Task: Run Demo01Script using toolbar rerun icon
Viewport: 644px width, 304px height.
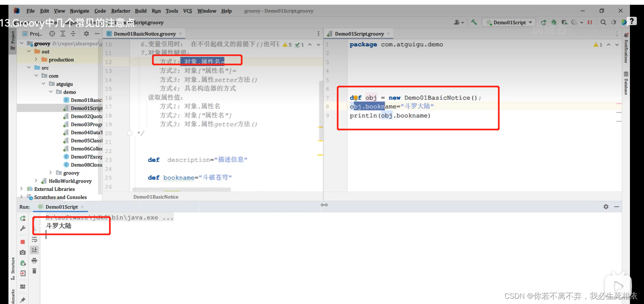Action: (544, 22)
